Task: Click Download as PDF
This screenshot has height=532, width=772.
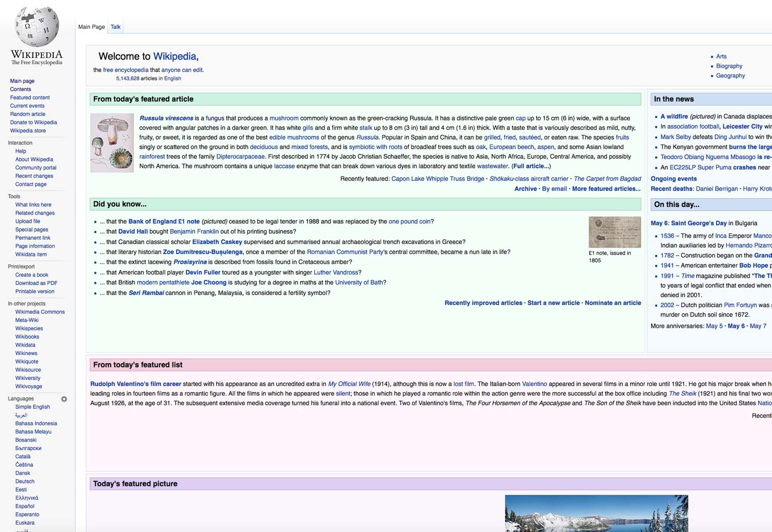Action: pyautogui.click(x=36, y=283)
